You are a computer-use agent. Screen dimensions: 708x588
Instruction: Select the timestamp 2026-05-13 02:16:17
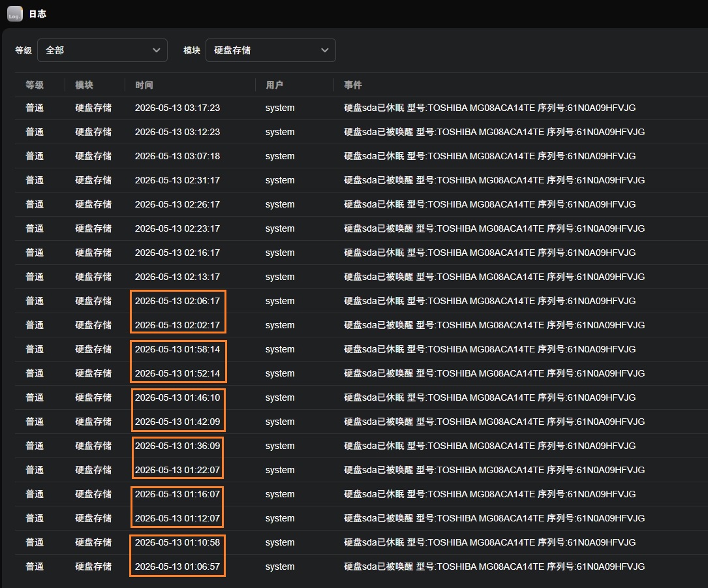[x=177, y=253]
